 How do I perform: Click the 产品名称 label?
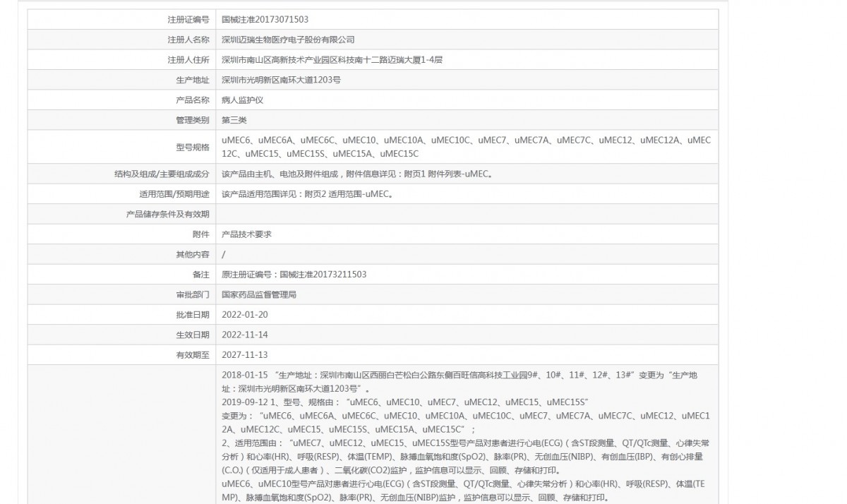(192, 100)
